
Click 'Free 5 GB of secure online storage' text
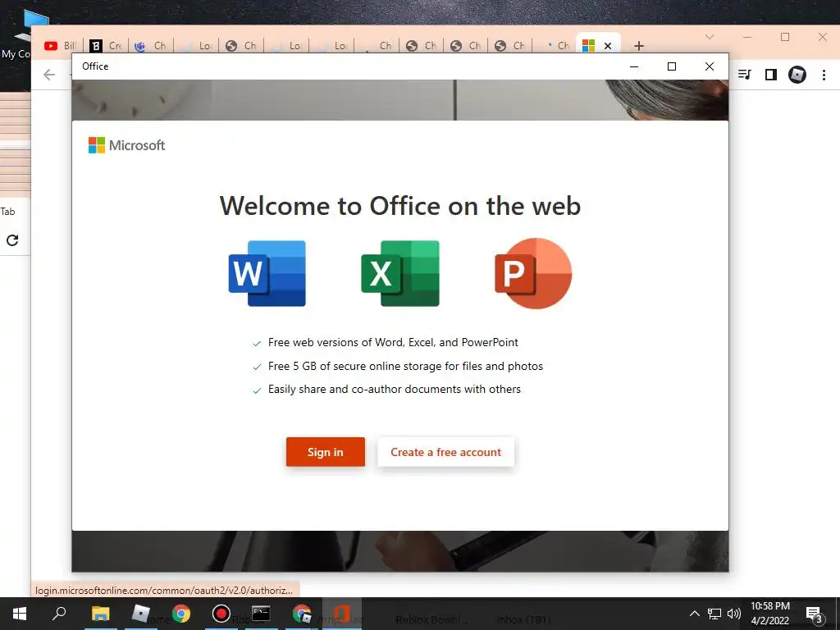pyautogui.click(x=405, y=366)
